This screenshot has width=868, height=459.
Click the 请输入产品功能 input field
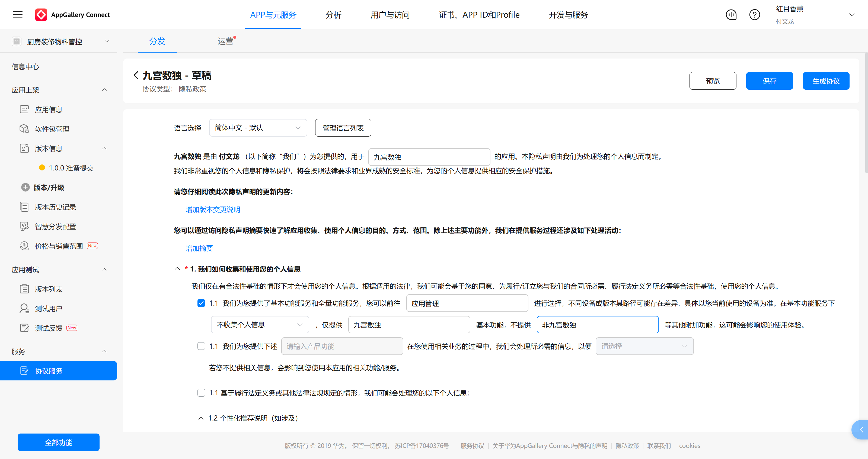342,346
